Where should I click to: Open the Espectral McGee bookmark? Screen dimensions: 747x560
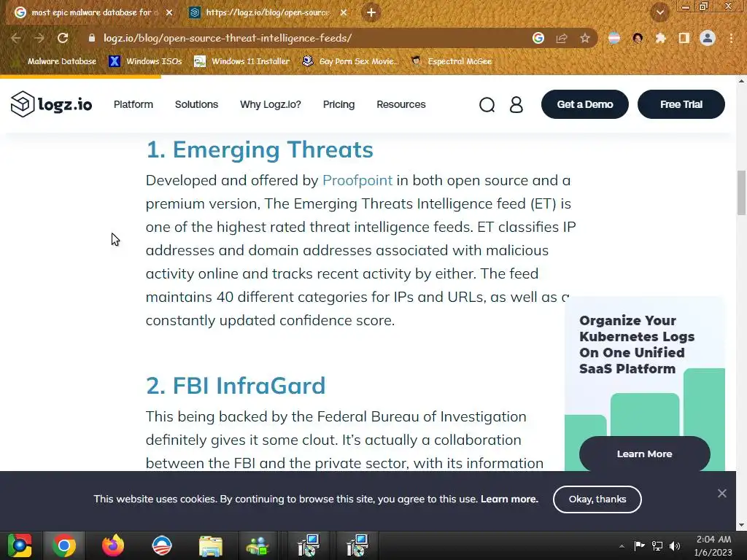coord(451,61)
